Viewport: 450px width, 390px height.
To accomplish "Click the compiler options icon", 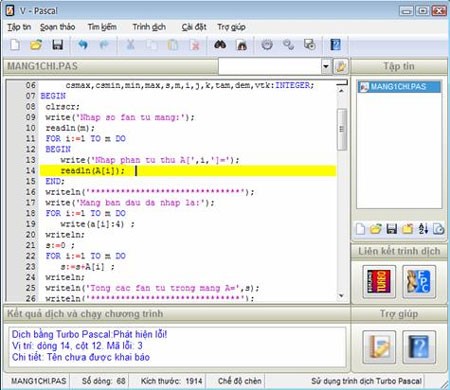I will point(310,45).
